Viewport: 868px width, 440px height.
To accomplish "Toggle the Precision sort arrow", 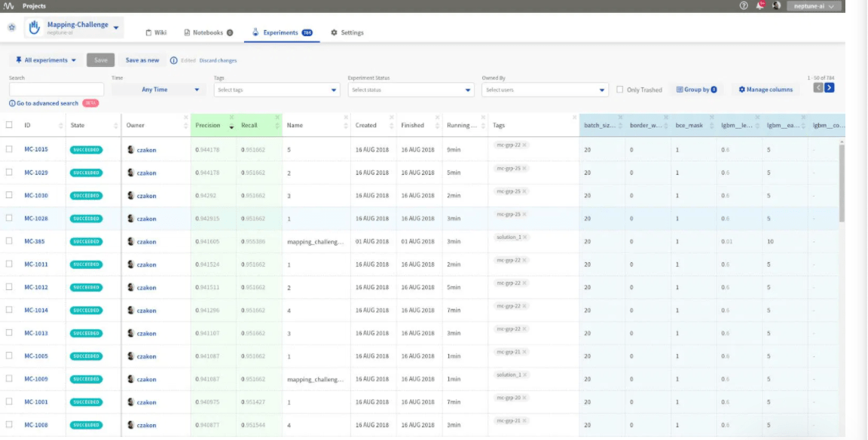I will tap(231, 127).
